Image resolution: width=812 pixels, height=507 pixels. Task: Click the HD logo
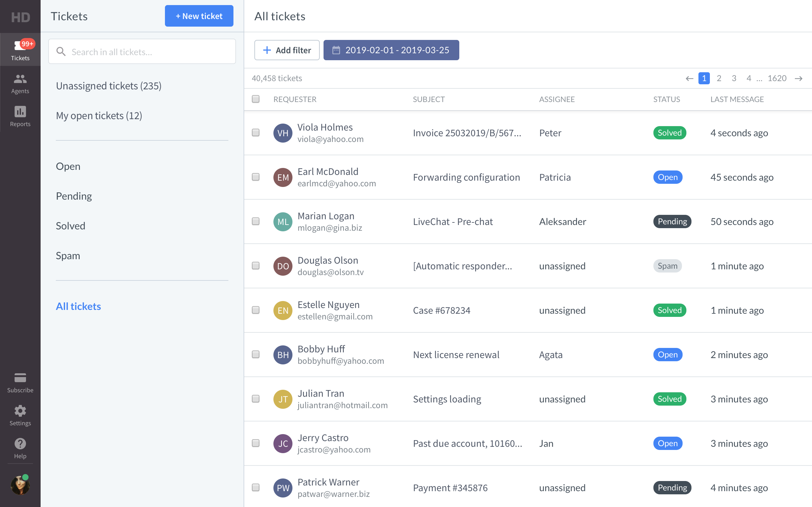[x=20, y=17]
